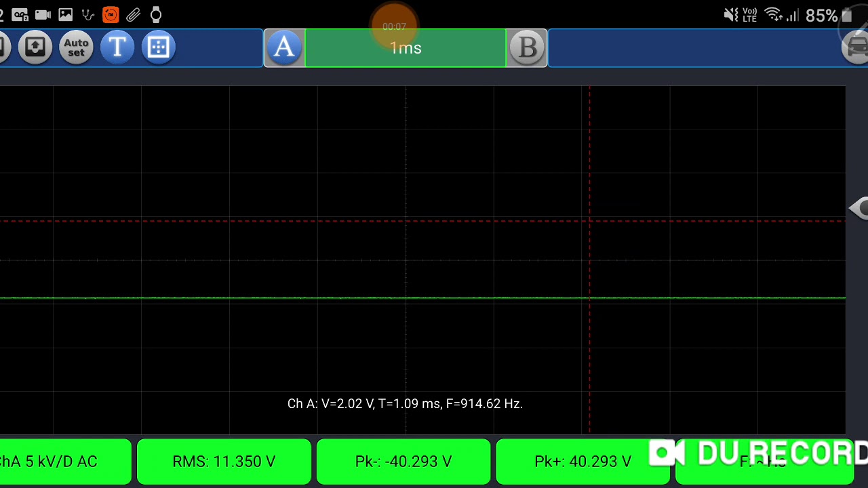Tap the green channel A trace

(x=422, y=298)
